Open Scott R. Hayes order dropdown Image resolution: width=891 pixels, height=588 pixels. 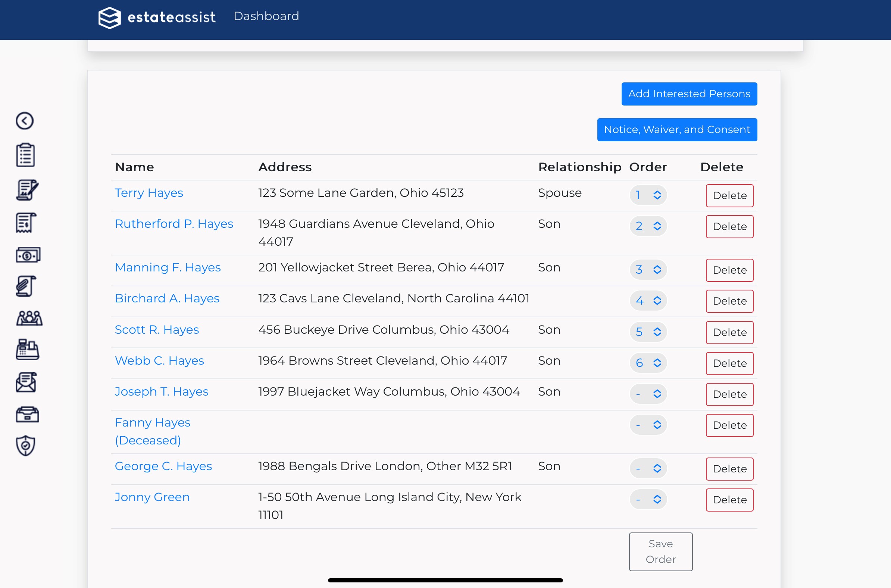(x=648, y=332)
